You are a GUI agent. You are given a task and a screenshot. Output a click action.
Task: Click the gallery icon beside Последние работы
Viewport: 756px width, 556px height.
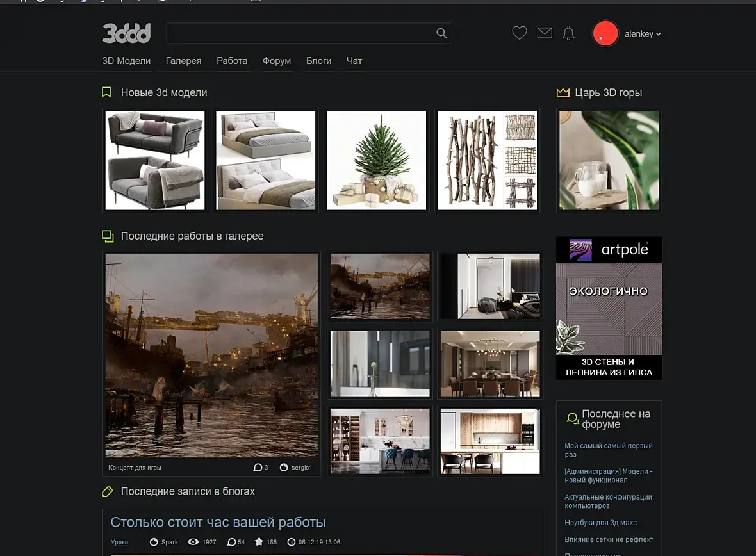(x=108, y=236)
